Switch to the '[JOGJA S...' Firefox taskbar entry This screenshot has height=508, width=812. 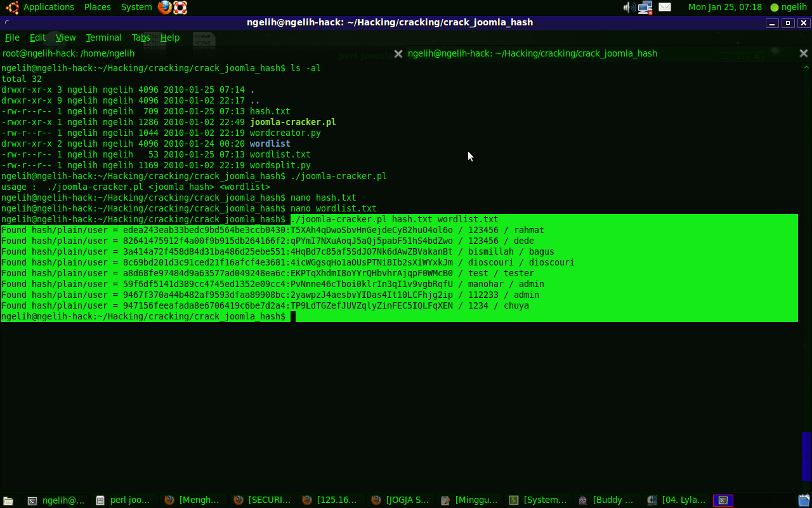pyautogui.click(x=400, y=500)
